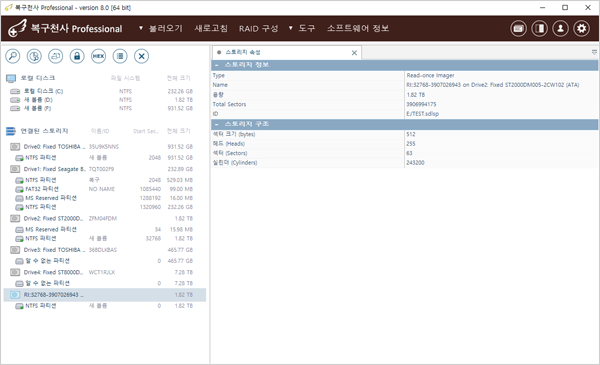Click the Drive3 TOSHIBA hard disk icon
The height and width of the screenshot is (365, 600).
[x=15, y=250]
